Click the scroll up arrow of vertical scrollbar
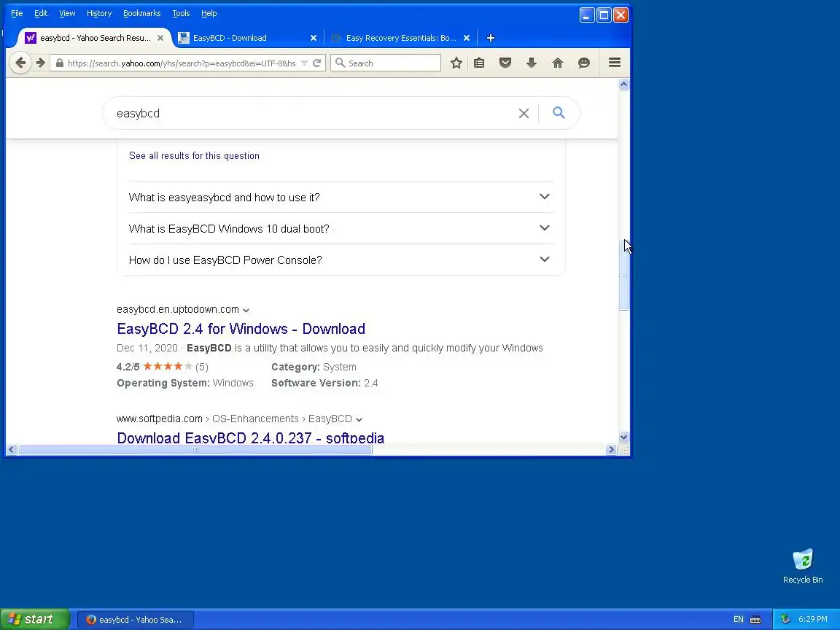The height and width of the screenshot is (630, 840). click(623, 85)
